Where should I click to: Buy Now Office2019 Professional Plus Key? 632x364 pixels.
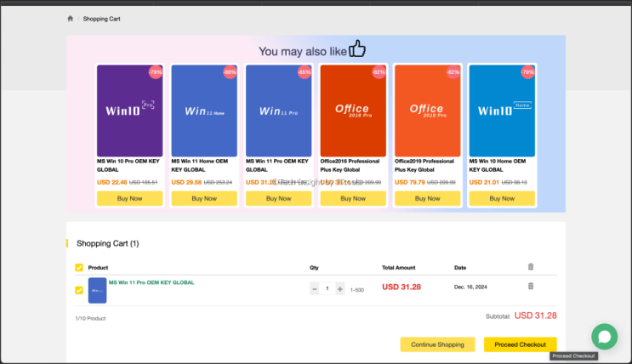tap(427, 198)
